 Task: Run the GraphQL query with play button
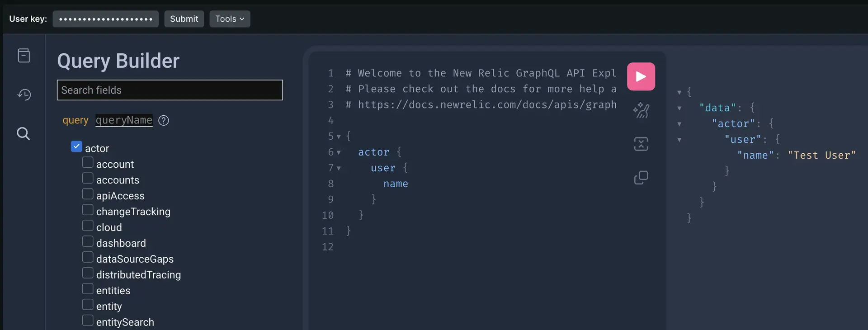click(x=641, y=76)
